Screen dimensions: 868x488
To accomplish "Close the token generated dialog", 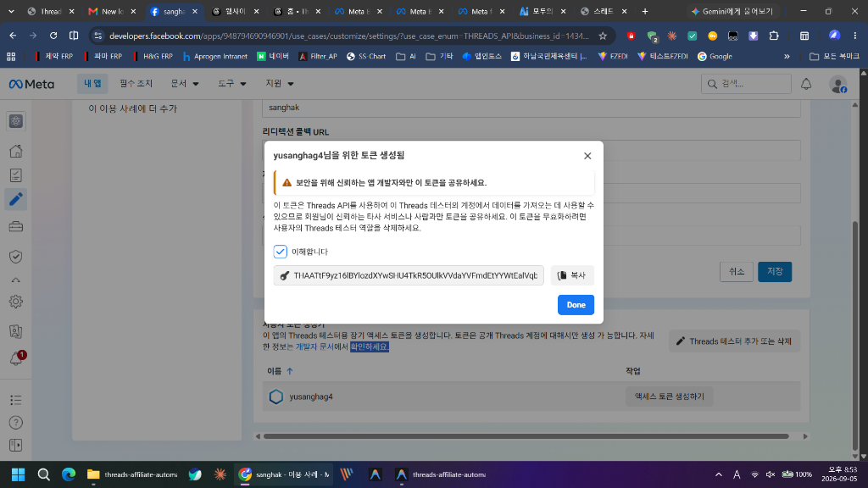I will click(x=587, y=156).
